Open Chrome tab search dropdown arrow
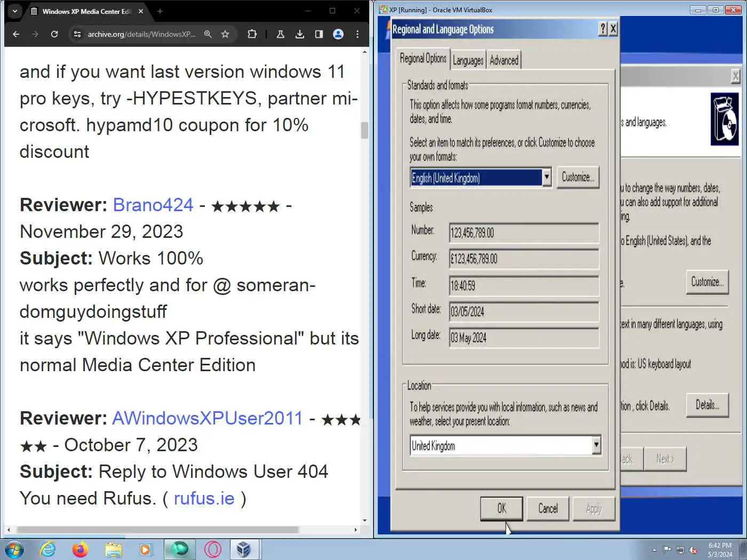This screenshot has height=560, width=747. 14,11
